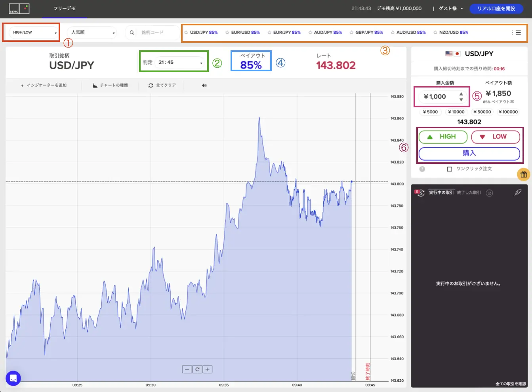This screenshot has height=392, width=532.
Task: Favorite NZD/USD with its star icon
Action: (435, 32)
